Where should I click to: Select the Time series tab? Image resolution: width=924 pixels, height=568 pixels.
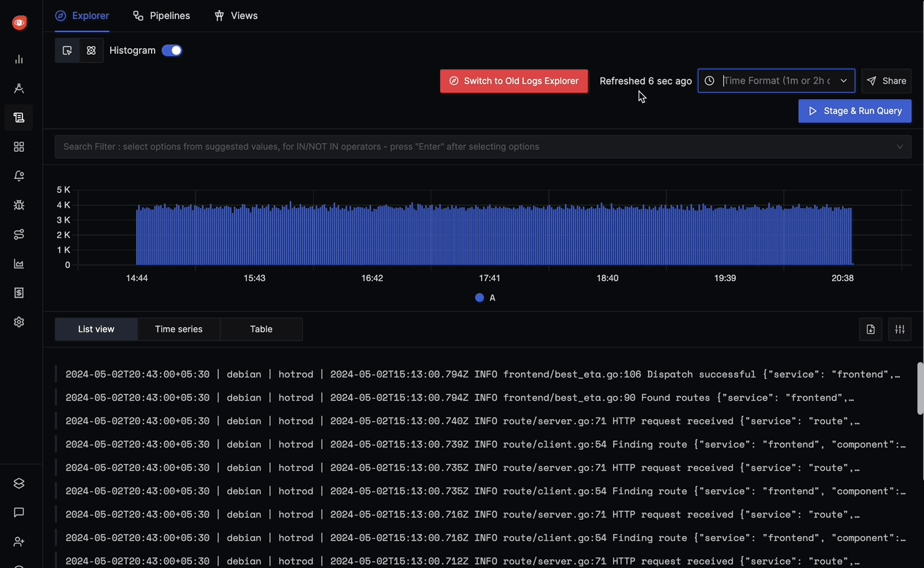tap(179, 329)
